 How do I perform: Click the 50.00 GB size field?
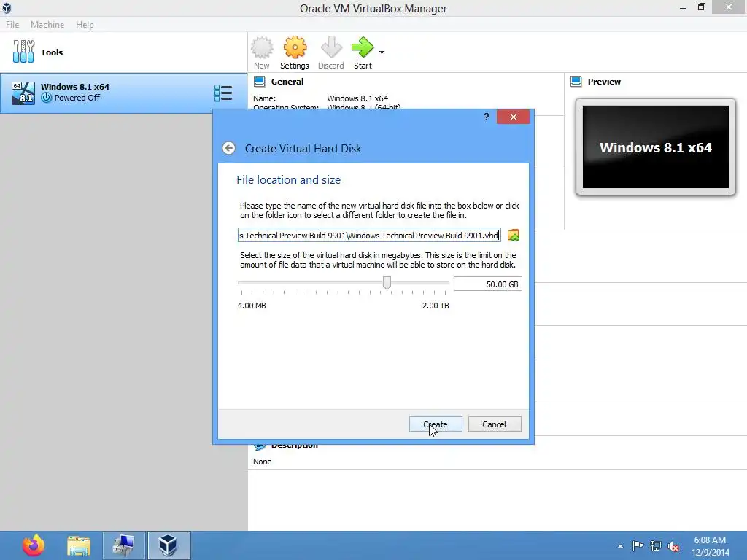pyautogui.click(x=488, y=284)
